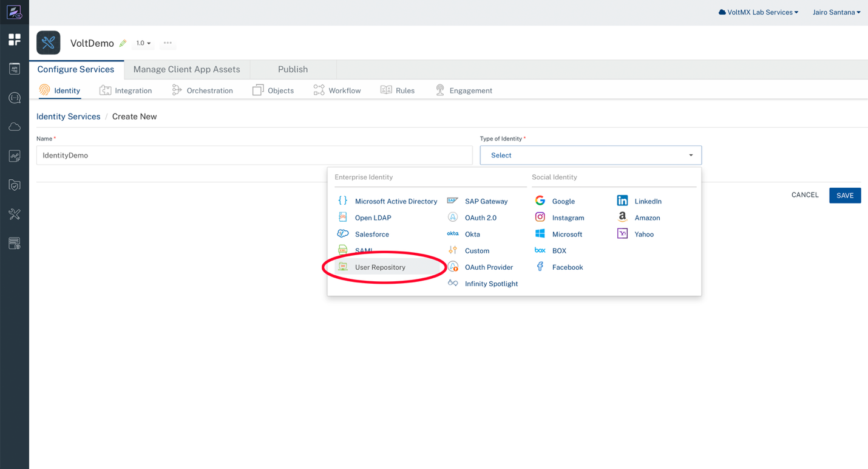Screen dimensions: 868x469
Task: Select Okta from the identity list
Action: coord(464,234)
